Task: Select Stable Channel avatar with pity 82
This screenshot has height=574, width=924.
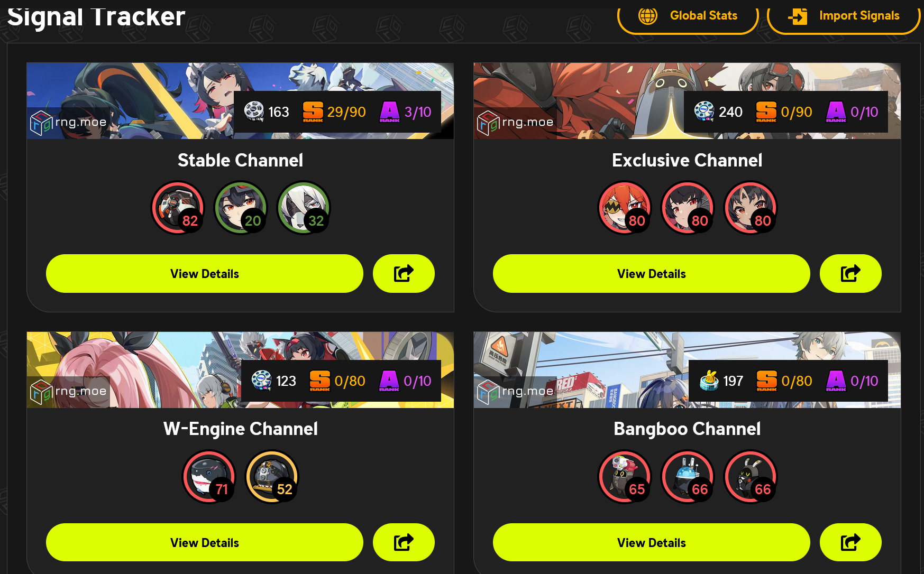Action: [178, 208]
